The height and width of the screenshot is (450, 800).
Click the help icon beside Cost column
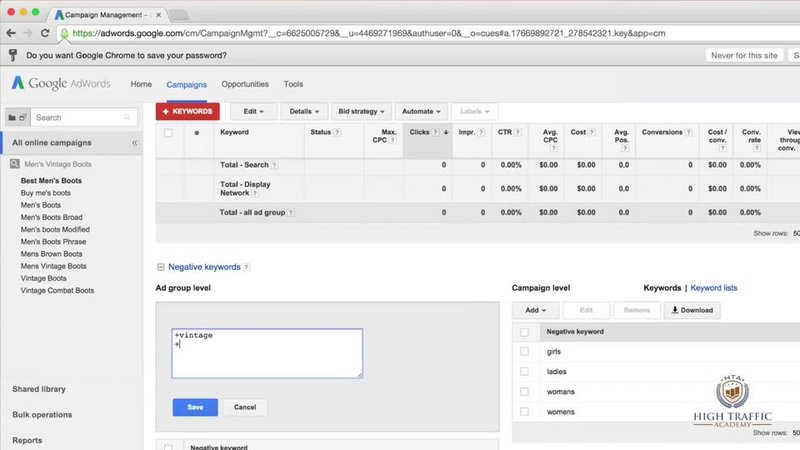(x=591, y=132)
